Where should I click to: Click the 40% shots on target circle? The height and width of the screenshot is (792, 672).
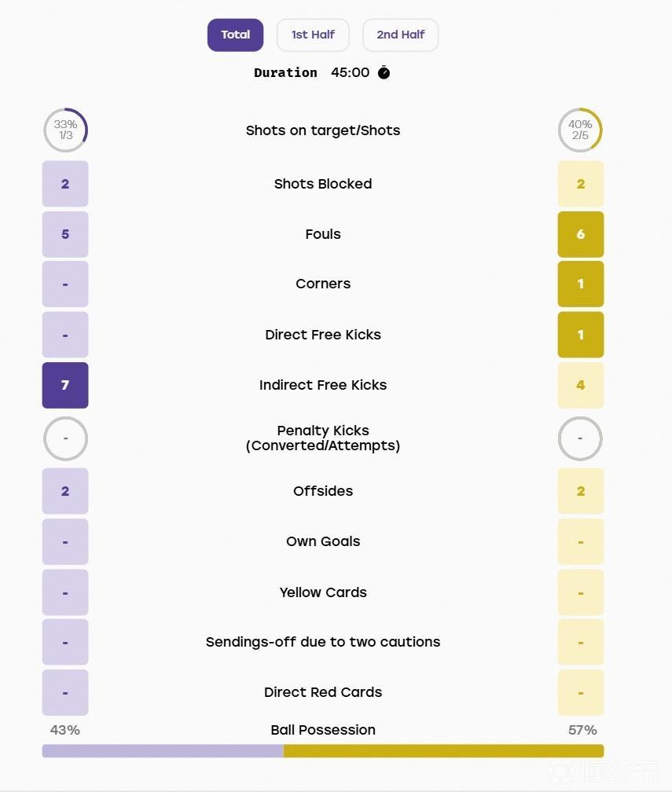(x=580, y=130)
